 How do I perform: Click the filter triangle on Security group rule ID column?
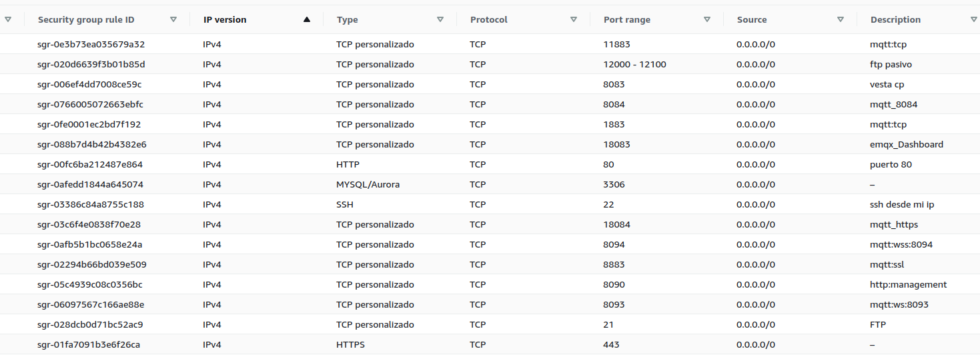(173, 19)
